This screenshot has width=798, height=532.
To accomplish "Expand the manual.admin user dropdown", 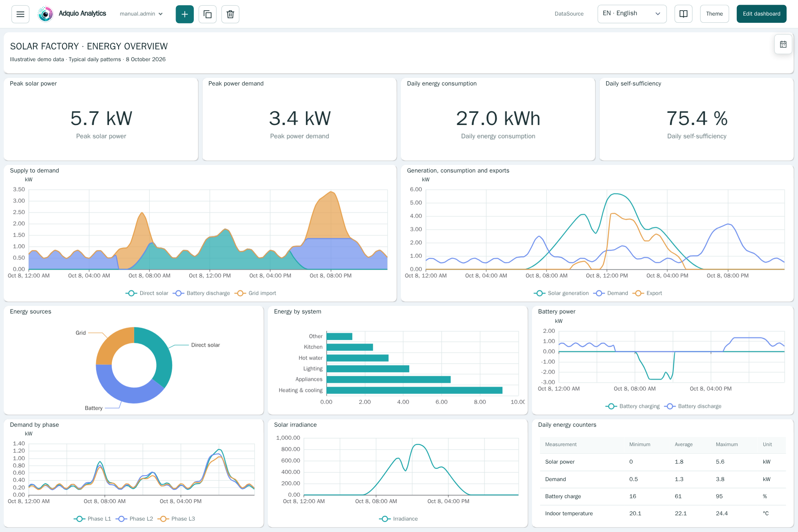I will click(x=141, y=14).
